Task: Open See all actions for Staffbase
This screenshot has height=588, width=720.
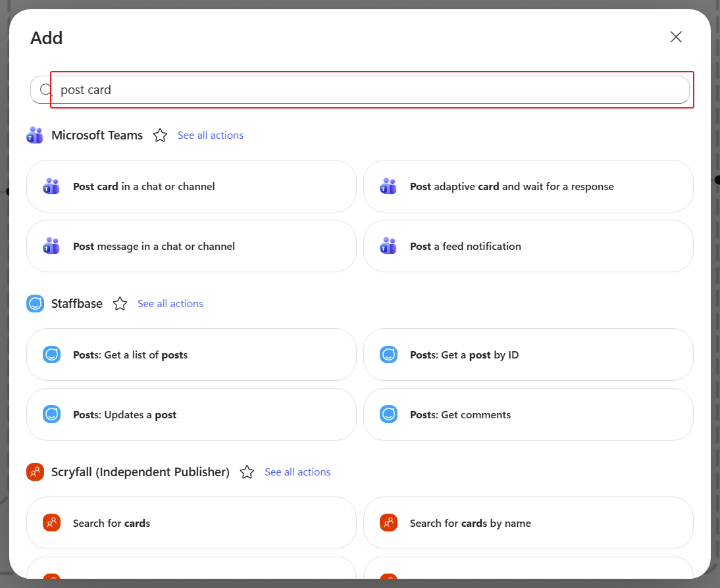Action: (x=170, y=304)
